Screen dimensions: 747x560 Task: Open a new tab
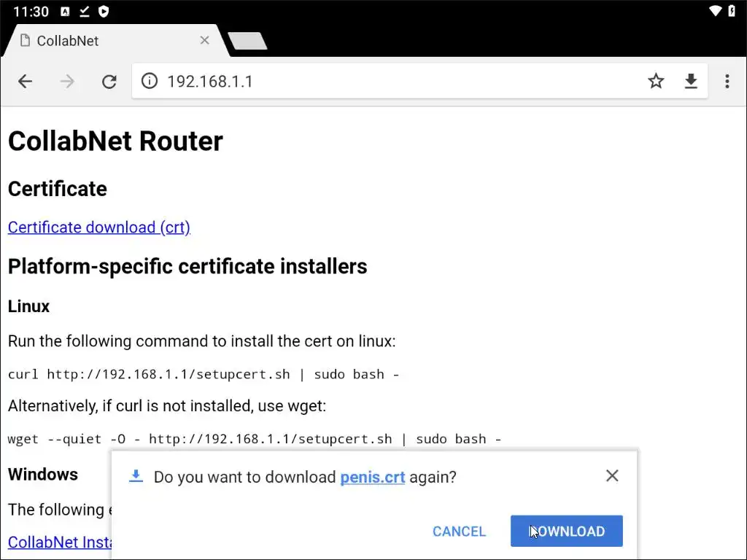[247, 41]
